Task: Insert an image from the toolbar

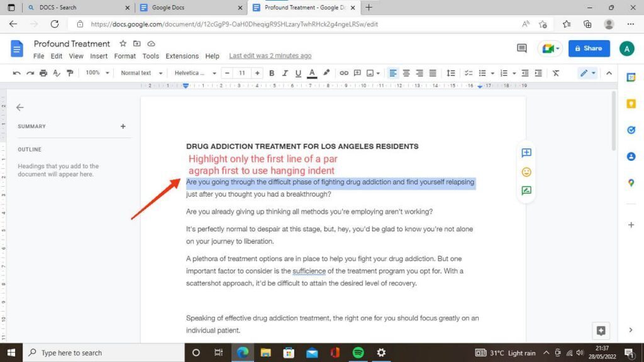Action: click(370, 73)
